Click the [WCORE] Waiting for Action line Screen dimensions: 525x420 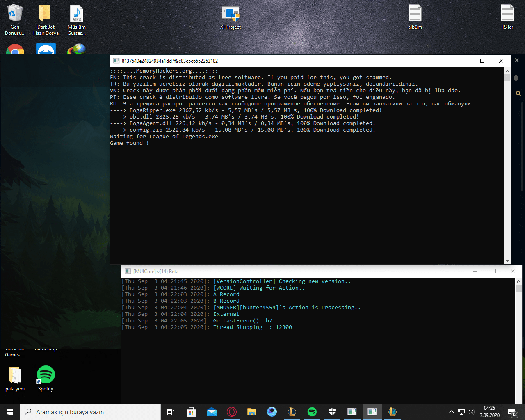pos(213,288)
